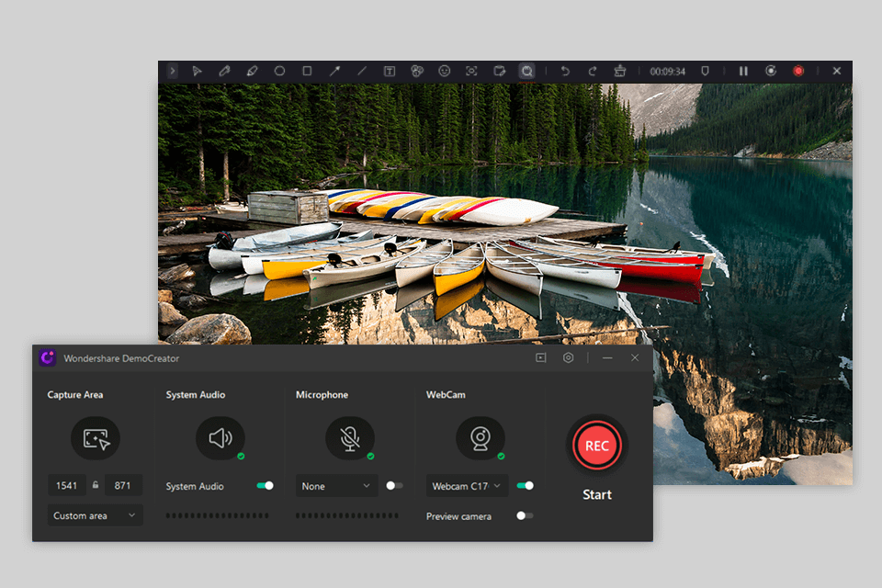Click the Microphone heading

click(x=322, y=395)
